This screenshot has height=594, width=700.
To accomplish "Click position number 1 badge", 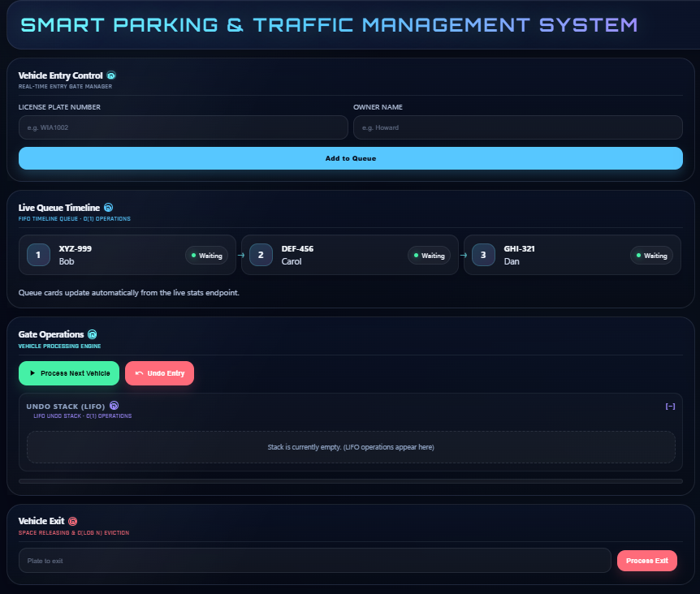I will pos(38,255).
